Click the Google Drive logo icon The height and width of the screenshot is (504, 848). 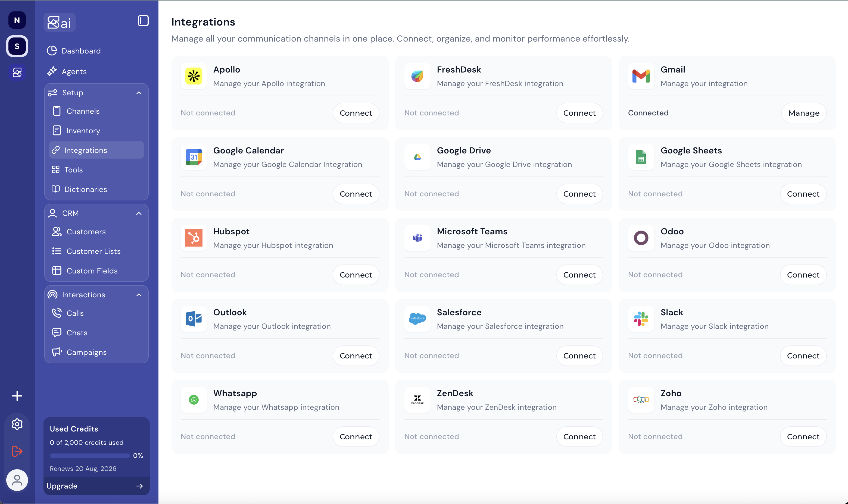click(417, 157)
